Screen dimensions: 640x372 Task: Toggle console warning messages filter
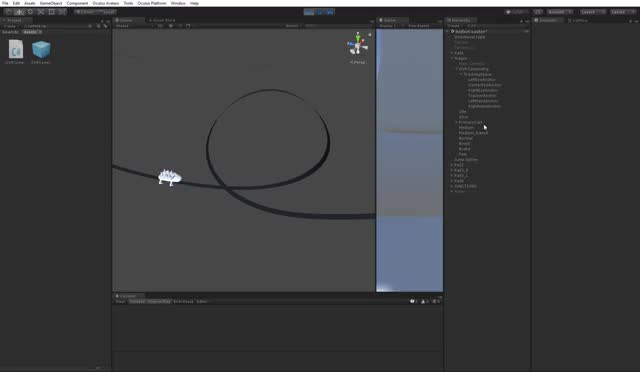coord(425,302)
